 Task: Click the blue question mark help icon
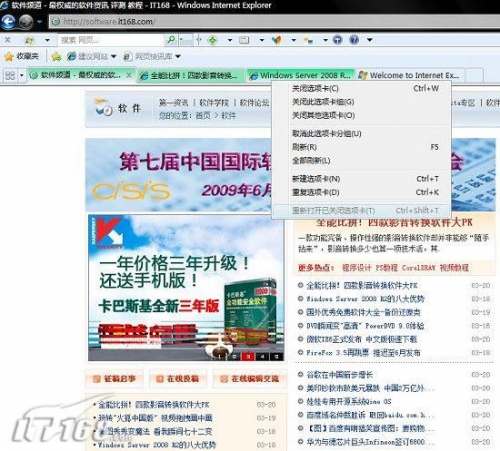[x=354, y=40]
